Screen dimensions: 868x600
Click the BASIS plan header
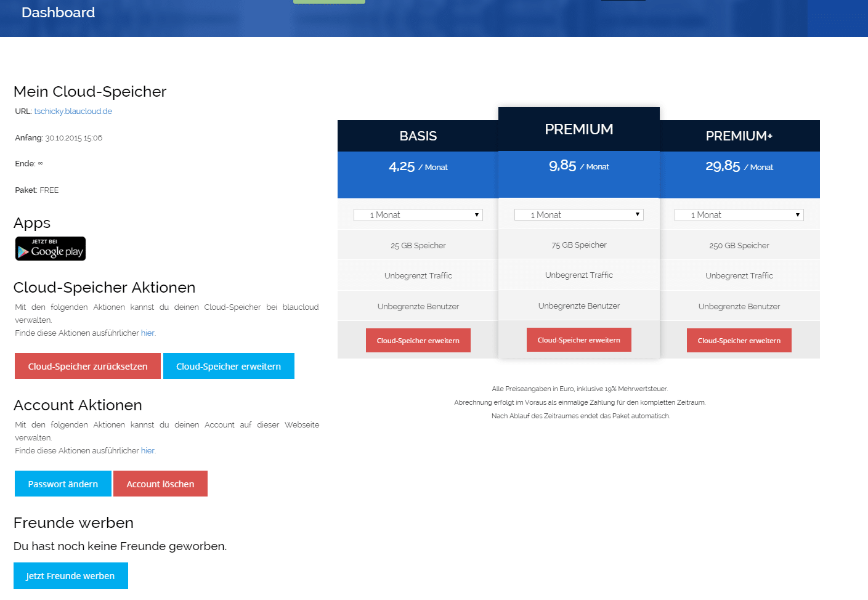click(418, 136)
